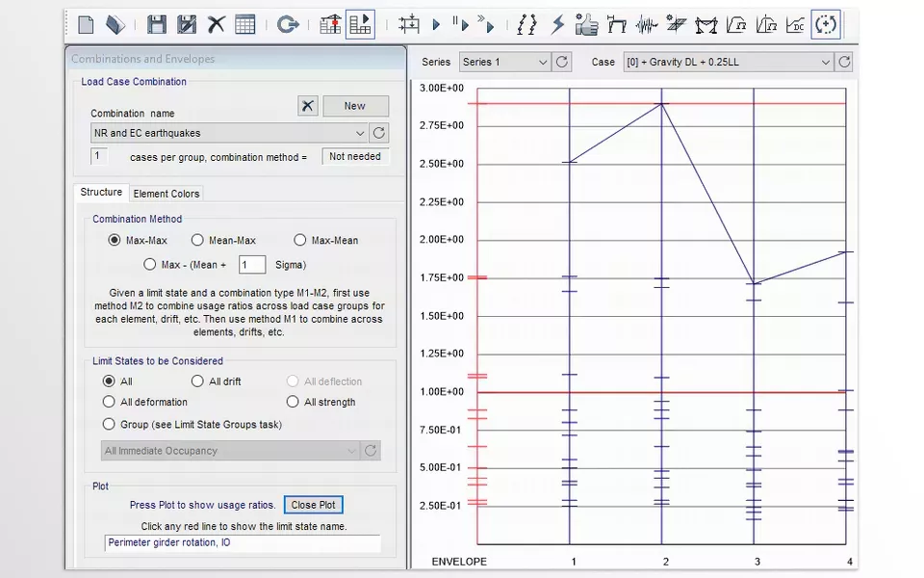Click the hysteresis loop icon
The image size is (924, 578).
coord(677,25)
